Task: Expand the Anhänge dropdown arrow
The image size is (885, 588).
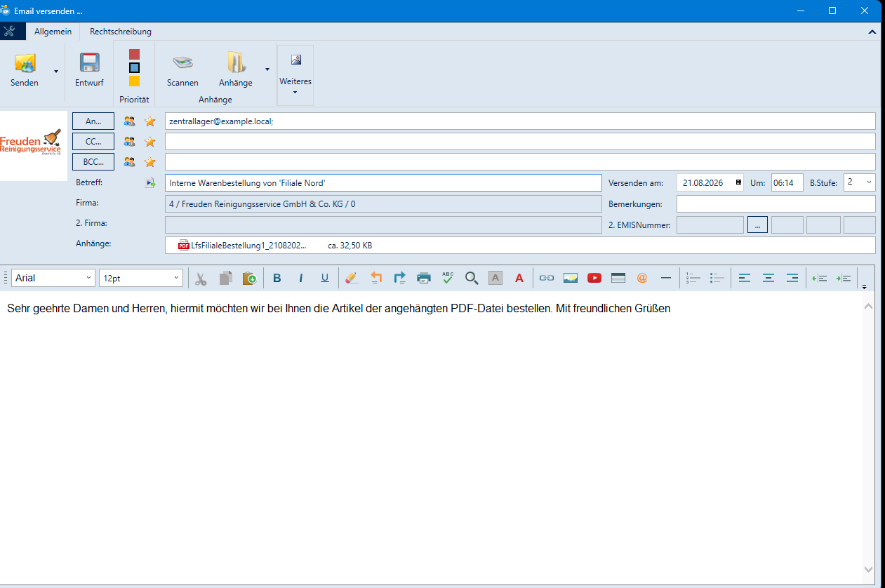Action: (267, 69)
